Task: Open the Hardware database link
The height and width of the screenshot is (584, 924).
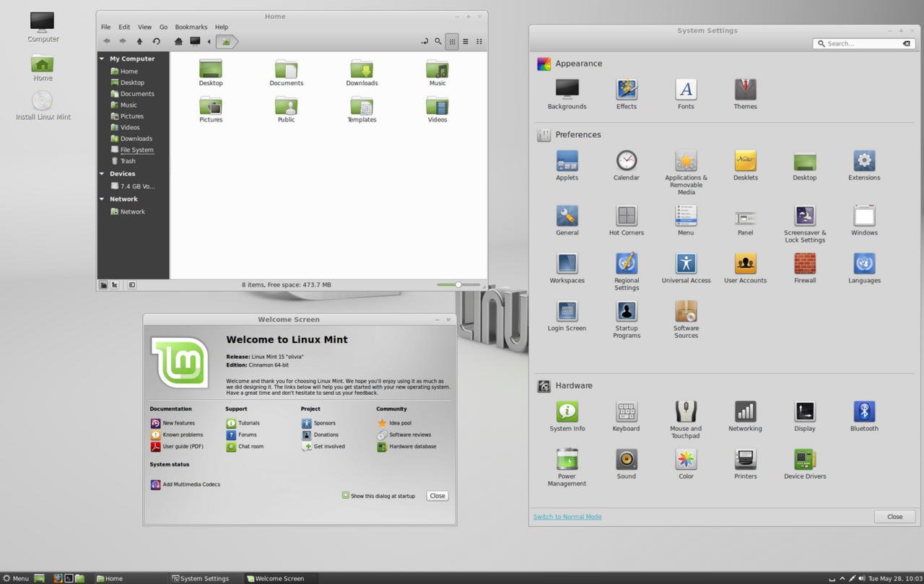Action: point(406,446)
